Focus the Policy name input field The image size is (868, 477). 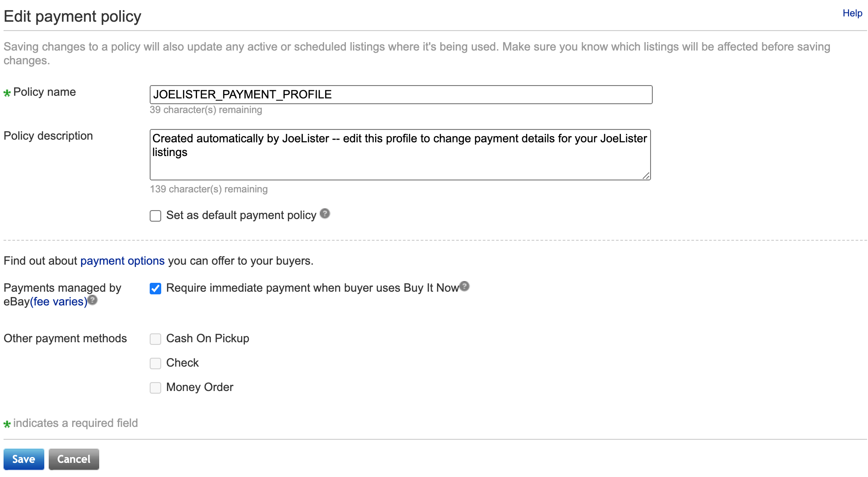tap(401, 94)
